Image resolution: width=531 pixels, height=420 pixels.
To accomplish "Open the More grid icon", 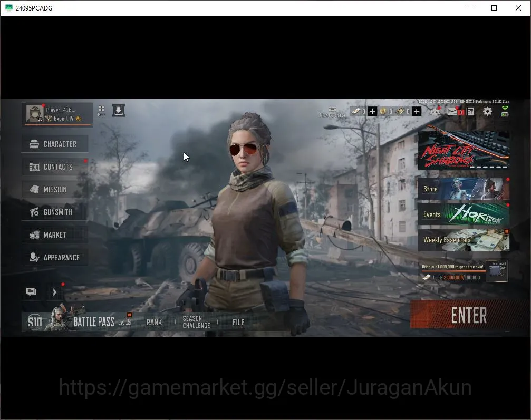I will click(x=102, y=111).
